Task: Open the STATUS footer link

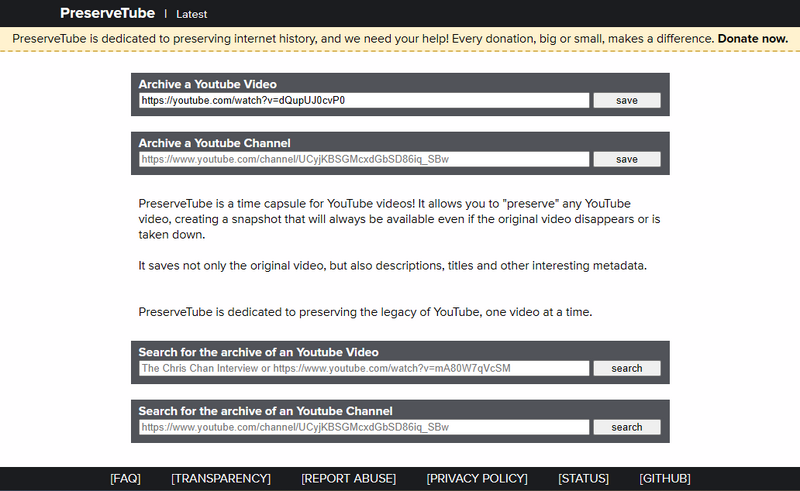Action: (x=583, y=479)
